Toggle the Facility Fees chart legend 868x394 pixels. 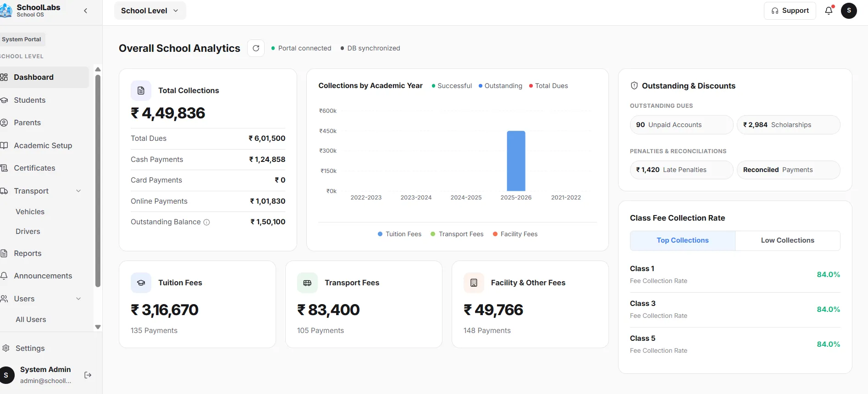(x=515, y=234)
